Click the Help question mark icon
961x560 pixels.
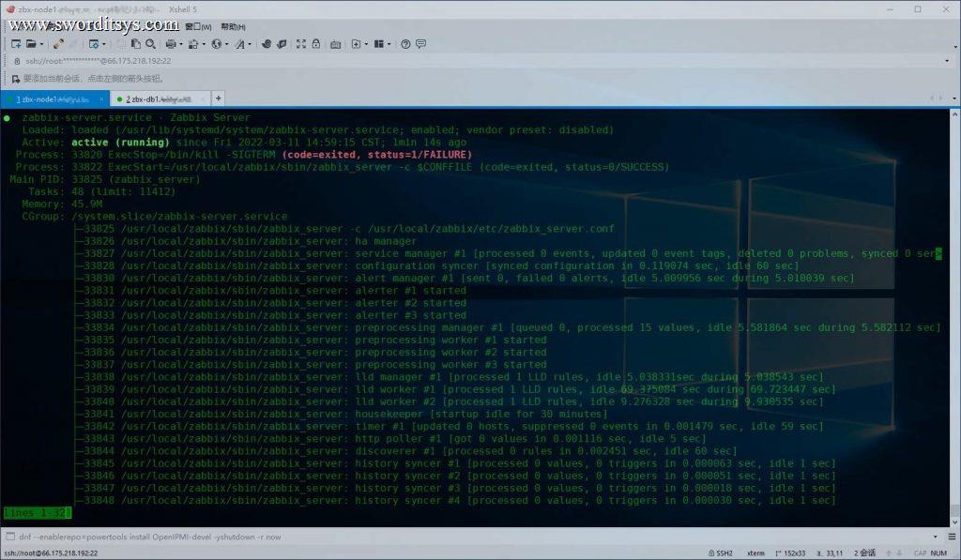point(405,44)
